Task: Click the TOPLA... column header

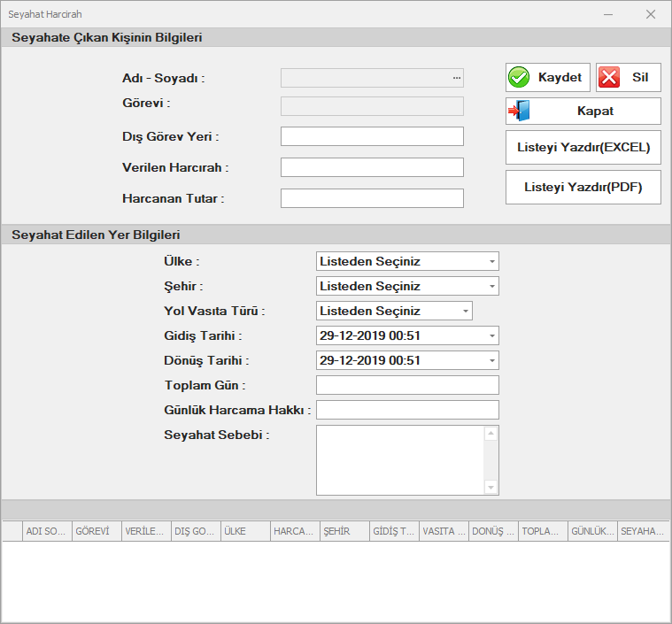Action: [x=543, y=531]
